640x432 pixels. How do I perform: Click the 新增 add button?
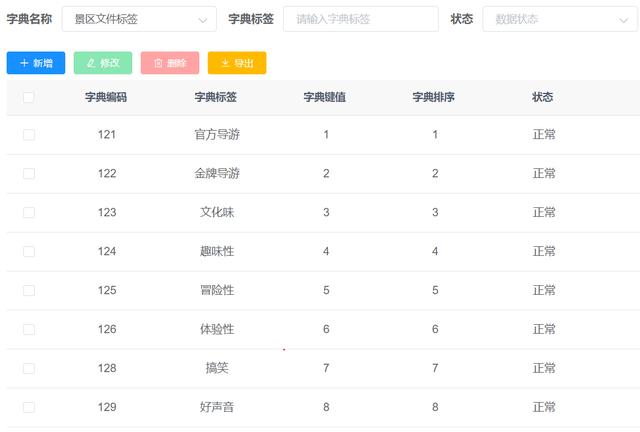(36, 63)
